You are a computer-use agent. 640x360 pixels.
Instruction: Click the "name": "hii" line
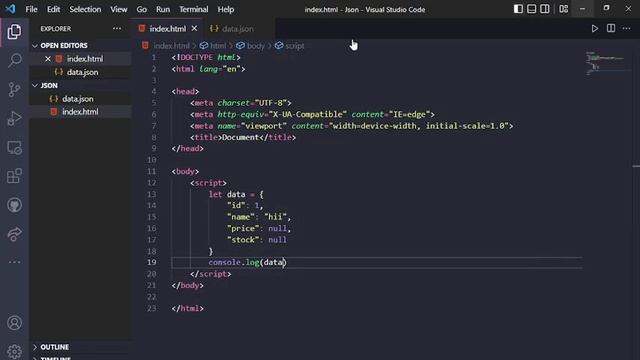coord(259,217)
